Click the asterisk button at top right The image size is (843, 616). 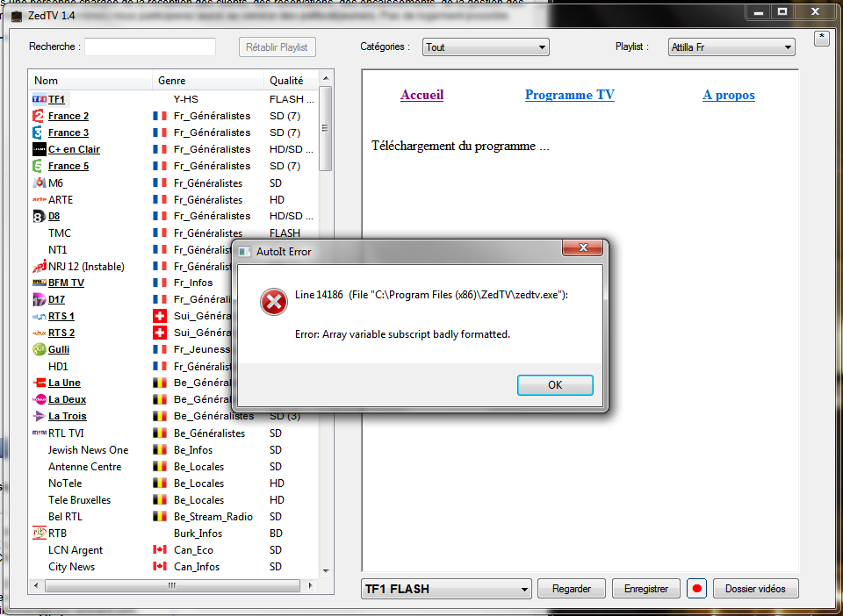(x=821, y=38)
